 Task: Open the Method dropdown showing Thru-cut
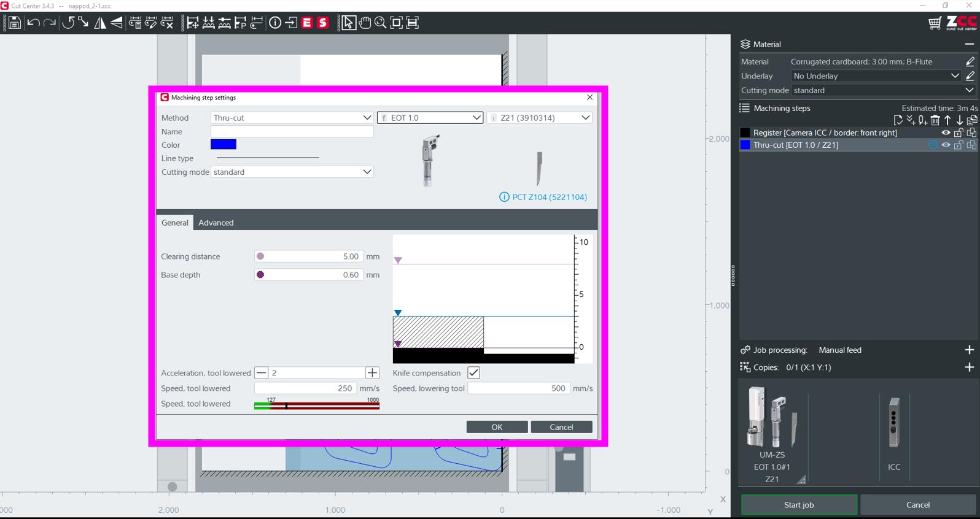292,118
